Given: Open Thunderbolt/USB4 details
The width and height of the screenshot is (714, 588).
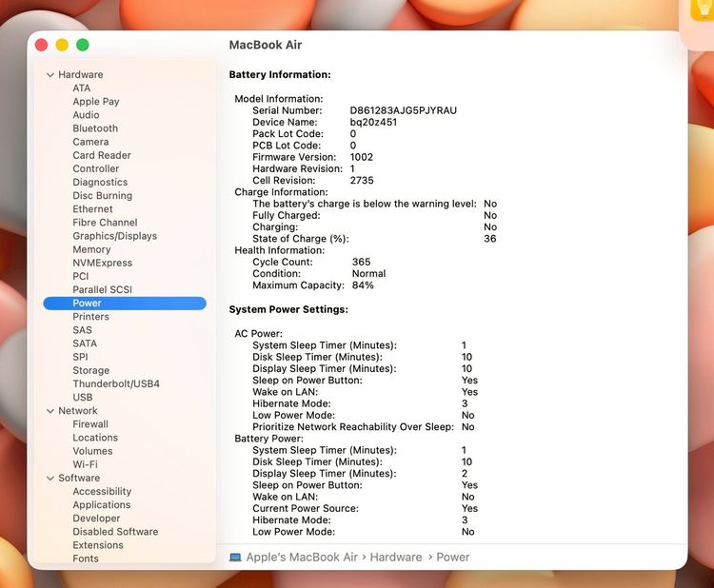Looking at the screenshot, I should click(116, 383).
